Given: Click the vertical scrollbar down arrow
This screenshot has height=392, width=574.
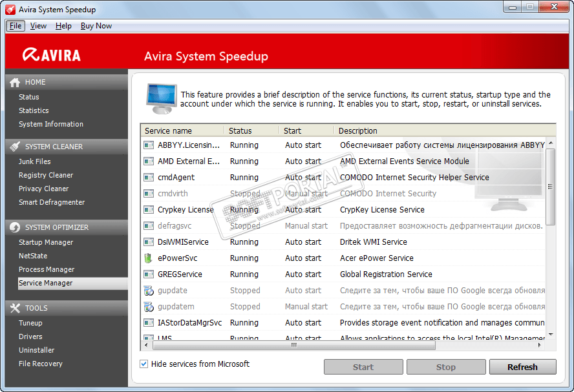Looking at the screenshot, I should 551,335.
